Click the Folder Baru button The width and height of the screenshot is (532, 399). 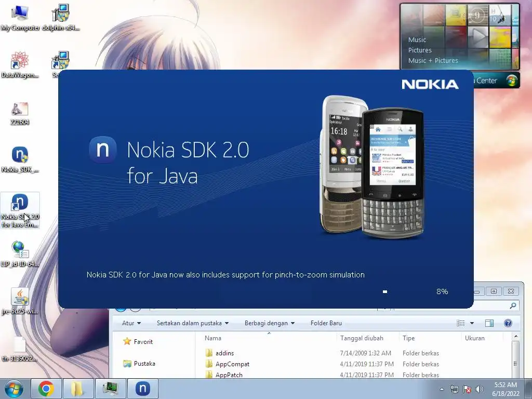[326, 323]
